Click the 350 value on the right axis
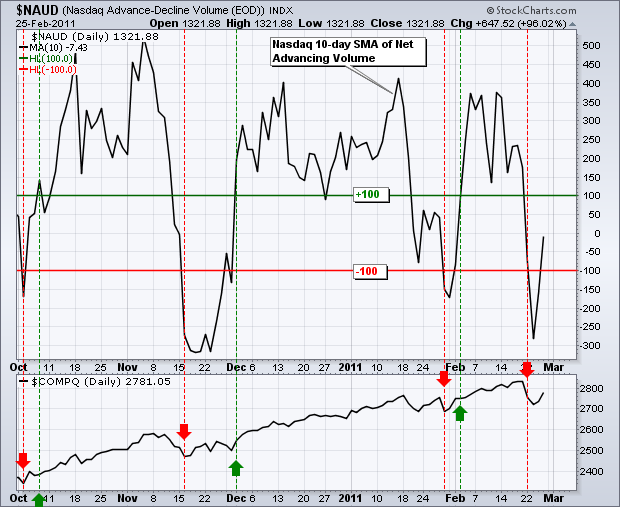Image resolution: width=620 pixels, height=507 pixels. pos(591,102)
